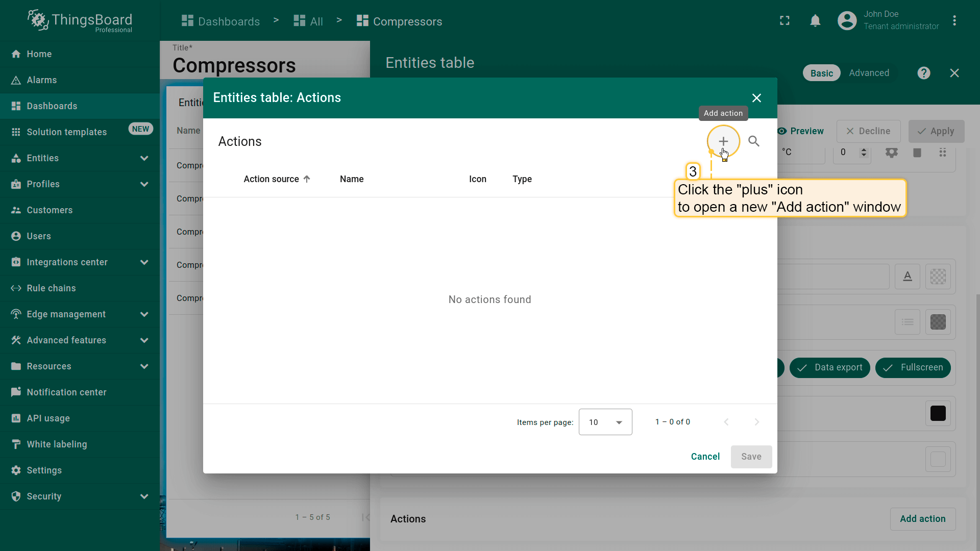Click the black color swatch
Image resolution: width=980 pixels, height=551 pixels.
pyautogui.click(x=938, y=413)
